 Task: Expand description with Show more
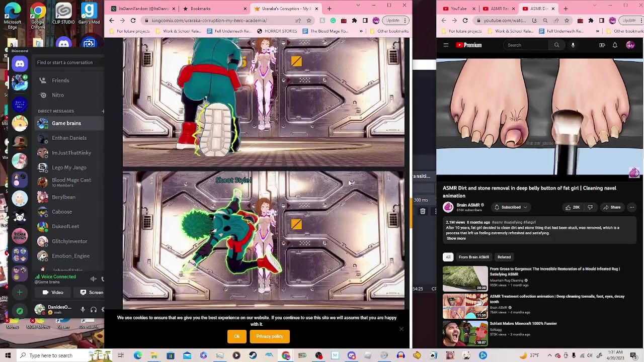point(456,238)
